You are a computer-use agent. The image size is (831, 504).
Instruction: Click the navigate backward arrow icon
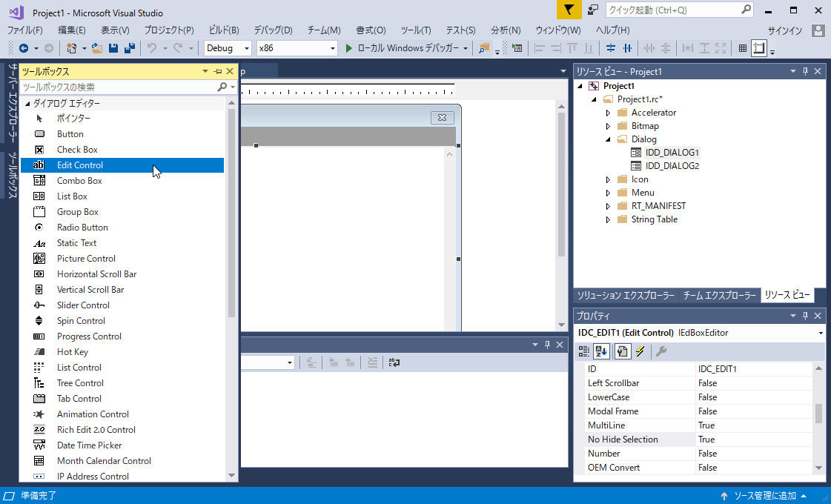pyautogui.click(x=23, y=48)
